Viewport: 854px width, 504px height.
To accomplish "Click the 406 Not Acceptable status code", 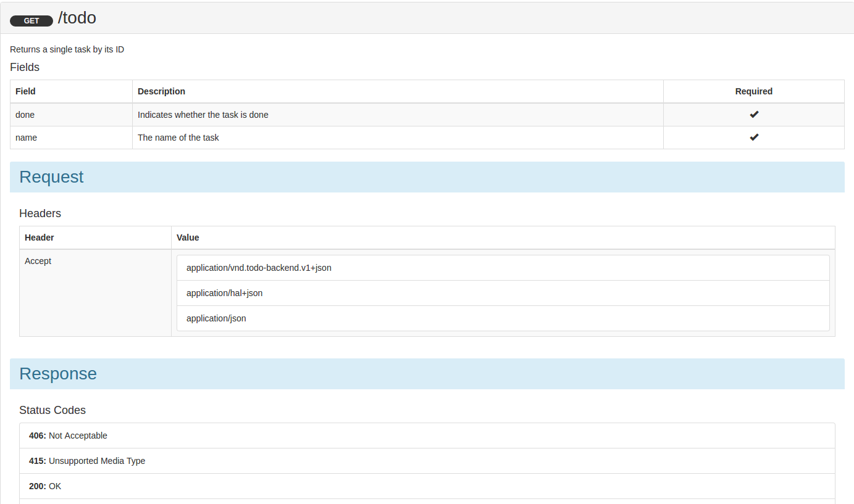I will (x=427, y=436).
